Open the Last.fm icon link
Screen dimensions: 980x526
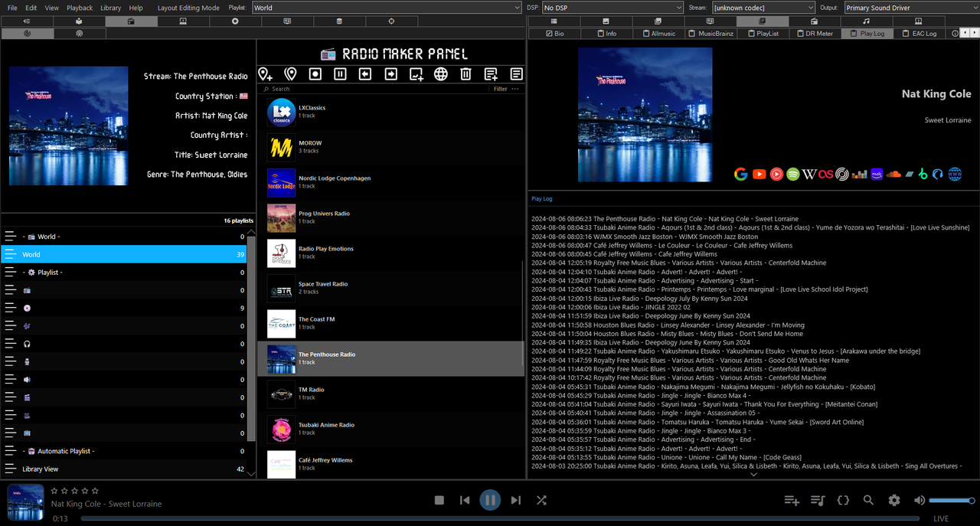(826, 175)
